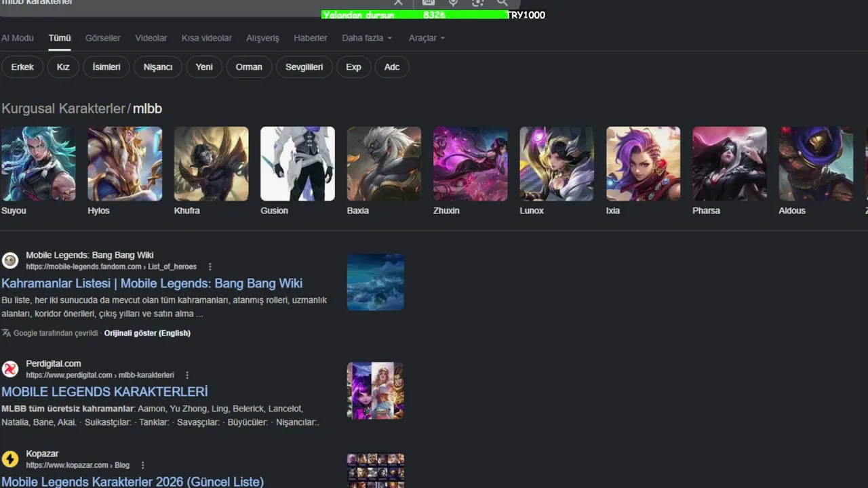Open the MOBILE LEGENDS KARAKTERLERİ result
This screenshot has height=488, width=868.
click(104, 392)
